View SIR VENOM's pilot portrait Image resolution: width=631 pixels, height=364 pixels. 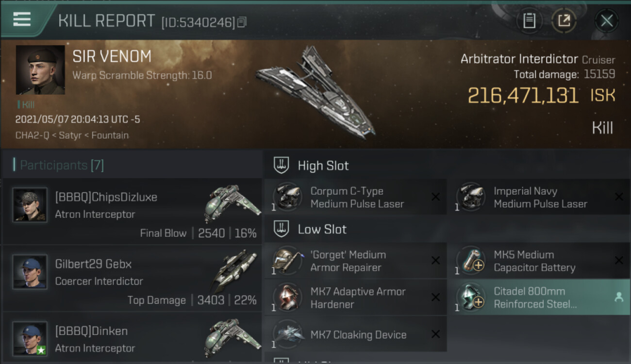pyautogui.click(x=40, y=70)
